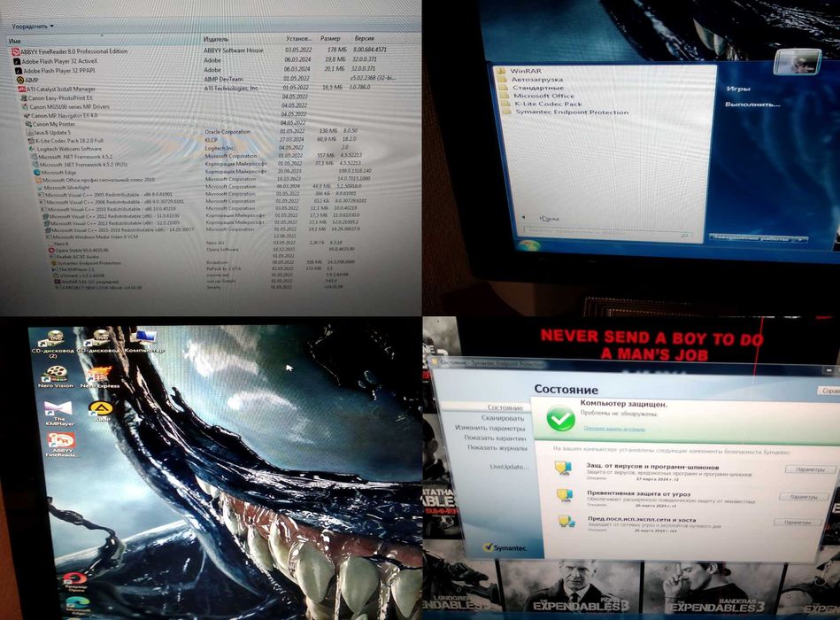Image resolution: width=840 pixels, height=620 pixels.
Task: Launch the AIMP desktop shortcut
Action: (x=101, y=410)
